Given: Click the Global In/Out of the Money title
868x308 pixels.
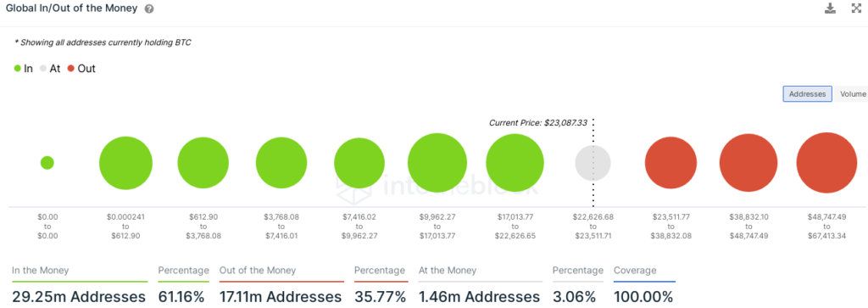Looking at the screenshot, I should pos(71,8).
